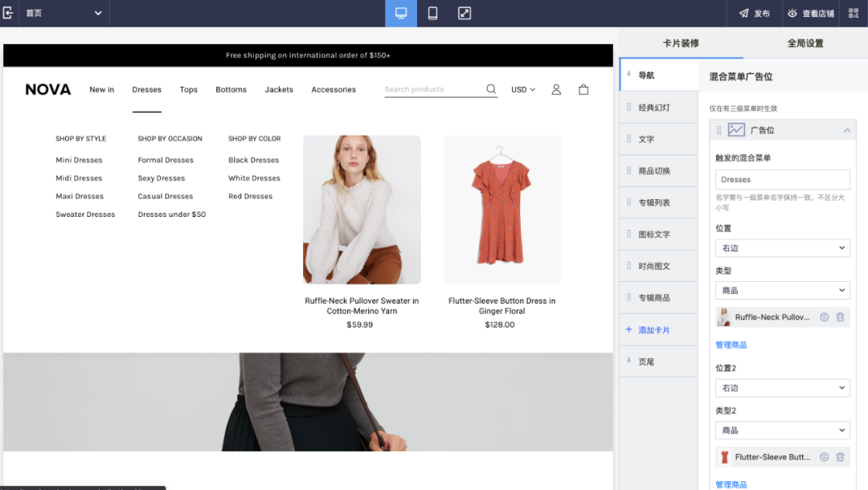Screen dimensions: 868x490
Task: Open the USD currency dropdown
Action: pyautogui.click(x=523, y=90)
